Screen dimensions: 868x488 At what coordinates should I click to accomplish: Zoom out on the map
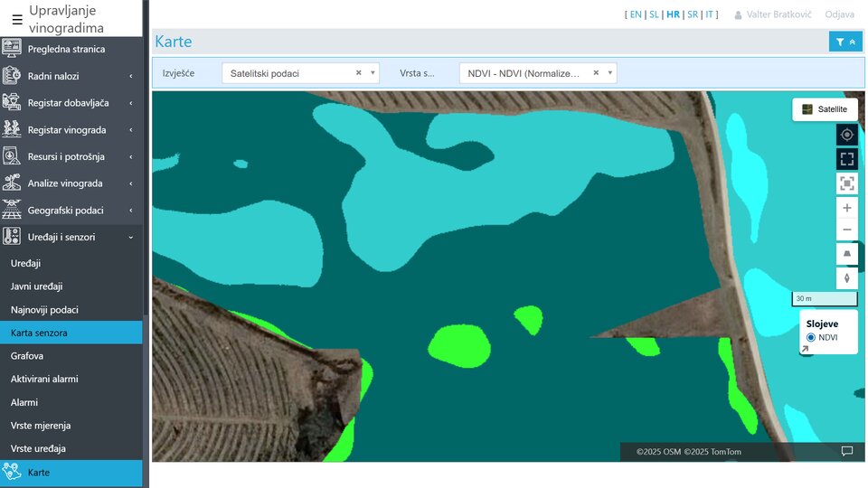pos(846,230)
